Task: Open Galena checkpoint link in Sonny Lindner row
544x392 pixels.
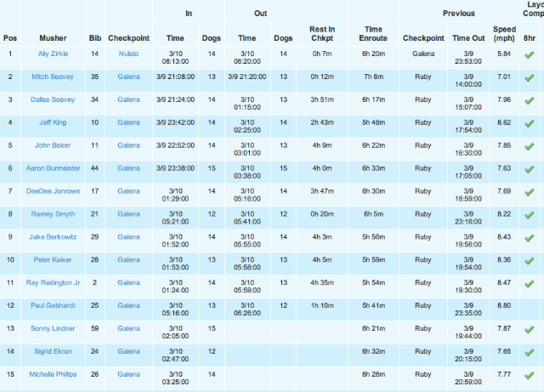Action: [128, 329]
